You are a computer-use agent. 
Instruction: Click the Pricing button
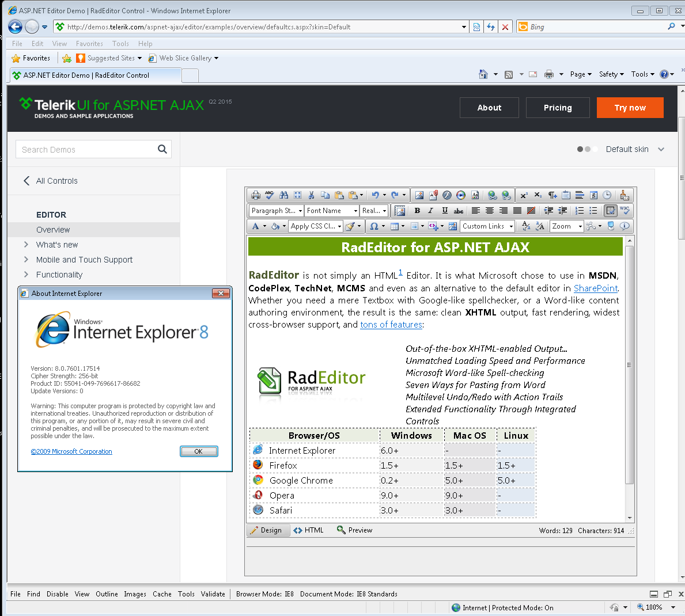558,108
